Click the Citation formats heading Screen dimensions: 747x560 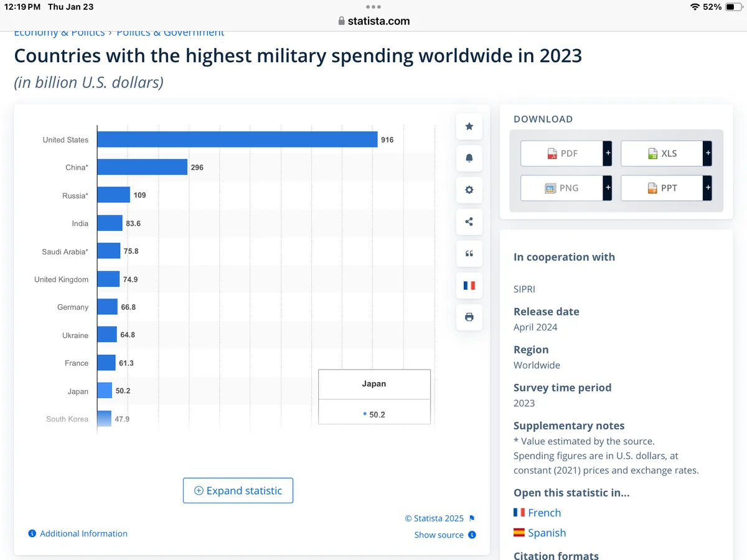[556, 555]
